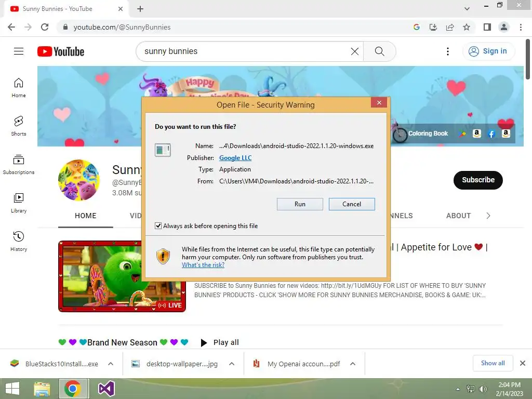
Task: Reload the page
Action: (x=45, y=27)
